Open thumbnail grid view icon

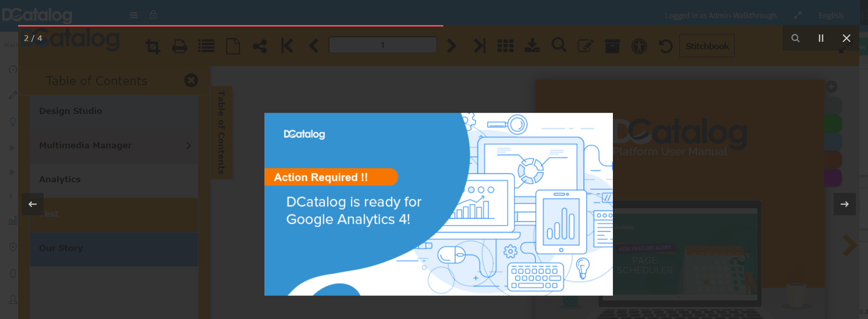(506, 46)
